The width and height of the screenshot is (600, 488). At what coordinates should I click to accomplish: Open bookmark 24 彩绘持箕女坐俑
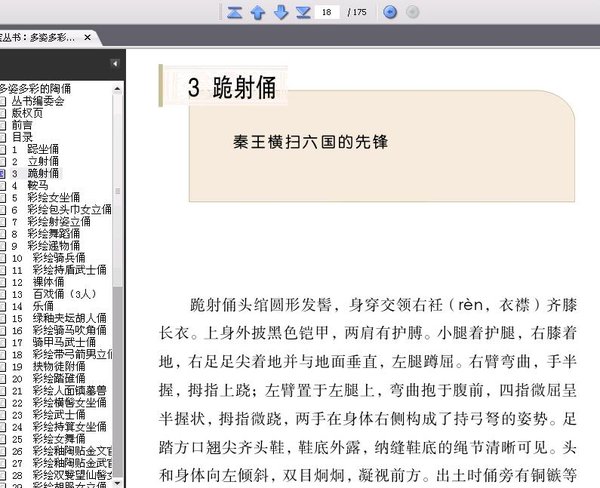pyautogui.click(x=59, y=427)
